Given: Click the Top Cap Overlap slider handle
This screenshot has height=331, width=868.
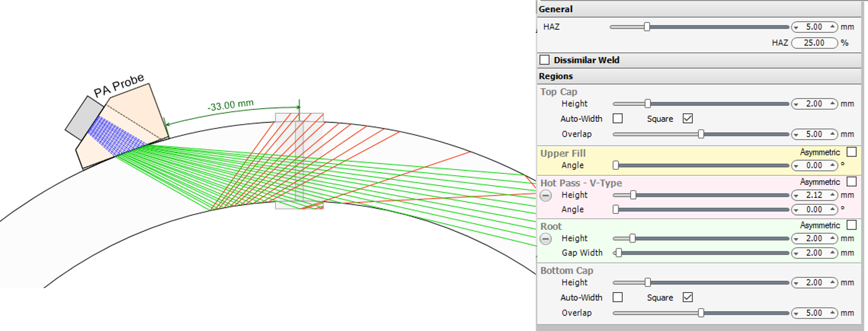Looking at the screenshot, I should [701, 134].
